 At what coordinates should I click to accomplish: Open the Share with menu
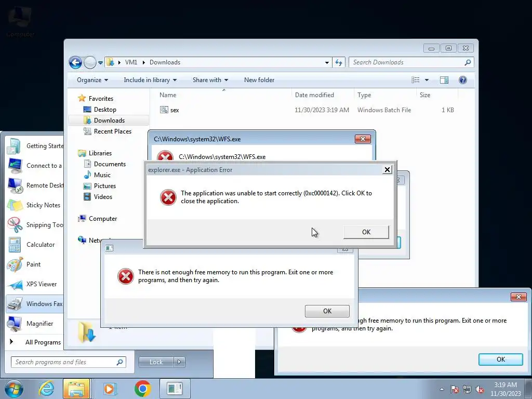click(x=210, y=80)
